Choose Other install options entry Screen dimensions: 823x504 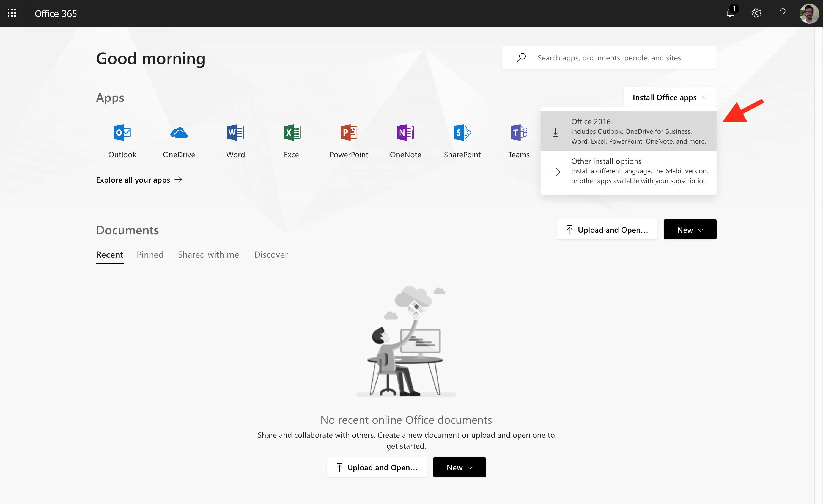[628, 171]
